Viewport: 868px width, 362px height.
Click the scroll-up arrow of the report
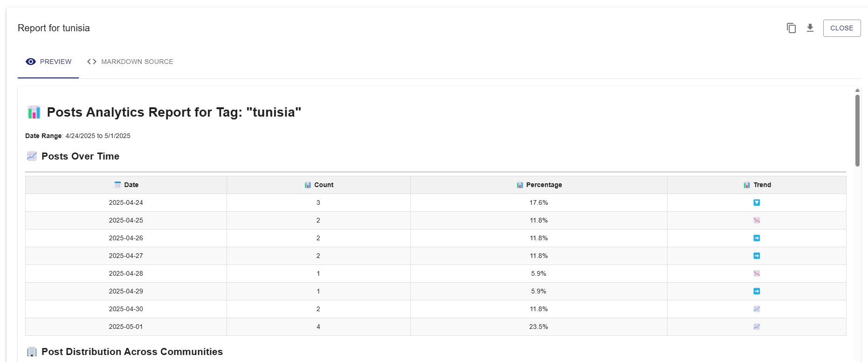click(x=857, y=90)
